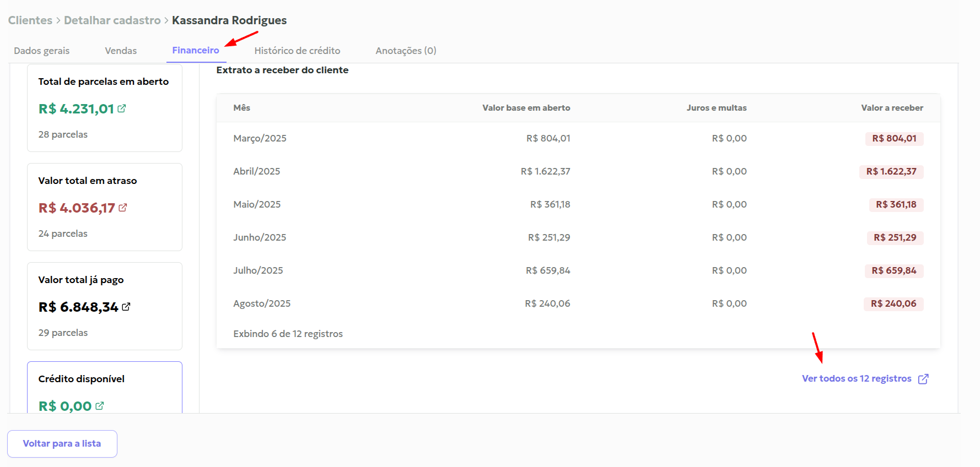Screen dimensions: 980x467
Task: Click the Agosto/2025 R$ 240,06 badge
Action: [x=893, y=303]
